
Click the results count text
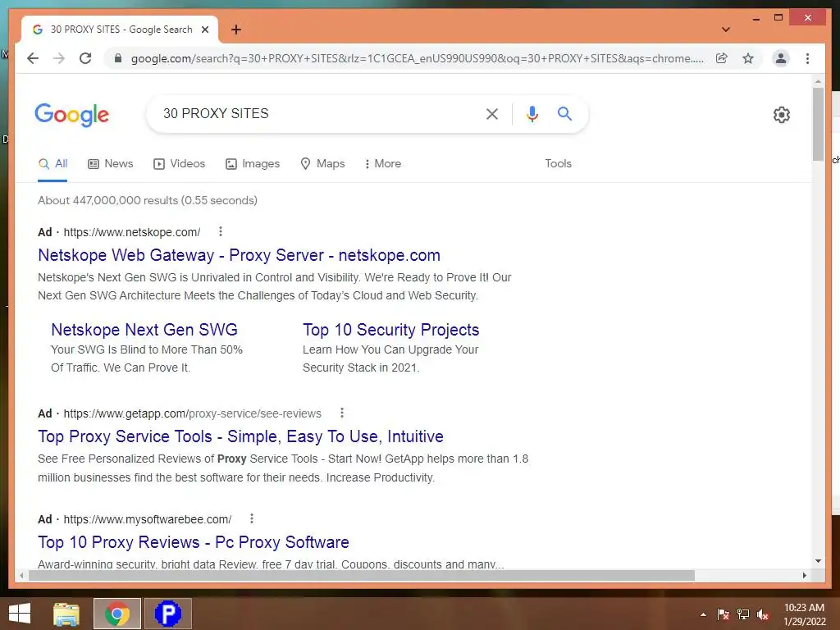(x=148, y=200)
